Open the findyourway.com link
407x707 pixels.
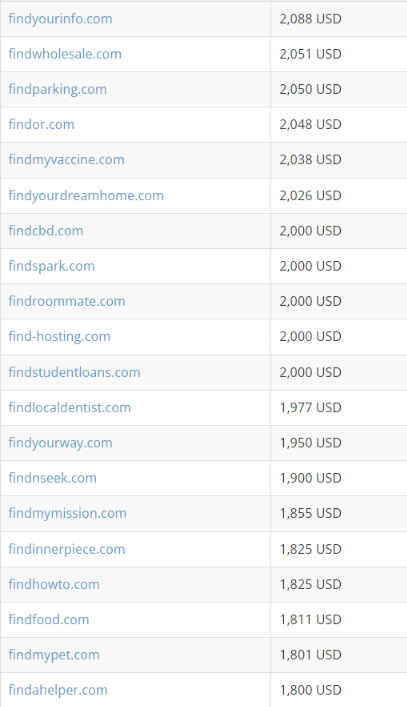click(60, 443)
